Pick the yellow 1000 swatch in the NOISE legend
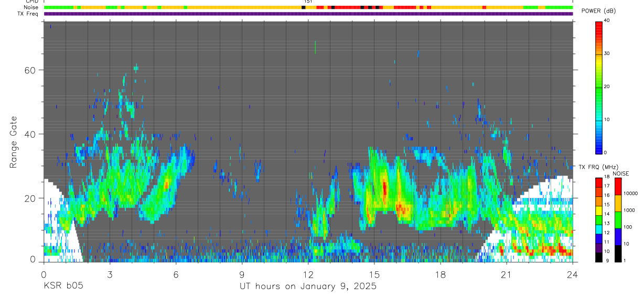 618,203
